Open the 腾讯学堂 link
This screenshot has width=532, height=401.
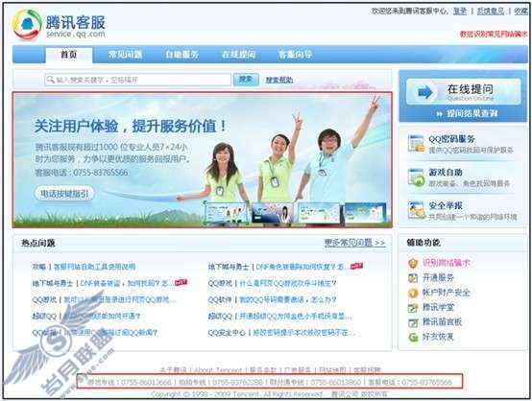pyautogui.click(x=438, y=307)
